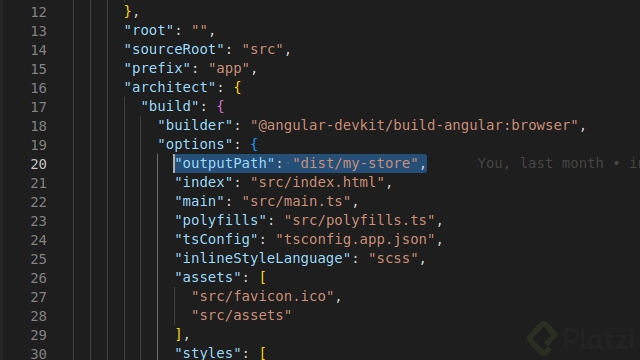
Task: Click the closing brace on line 12
Action: (x=128, y=11)
